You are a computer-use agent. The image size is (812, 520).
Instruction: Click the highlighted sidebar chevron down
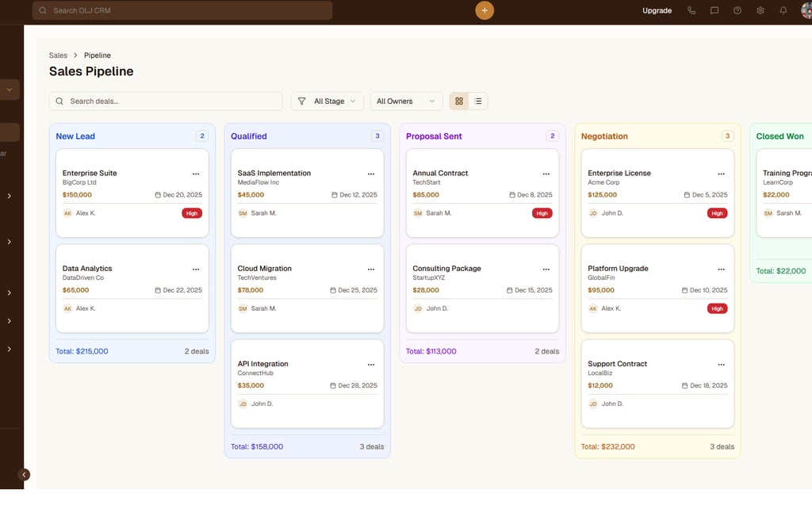pos(10,90)
